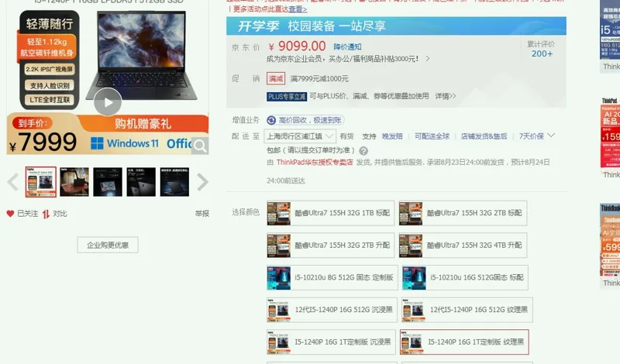The width and height of the screenshot is (620, 364).
Task: Open the ThinkPad华东授权专卖店 store link
Action: [x=315, y=163]
